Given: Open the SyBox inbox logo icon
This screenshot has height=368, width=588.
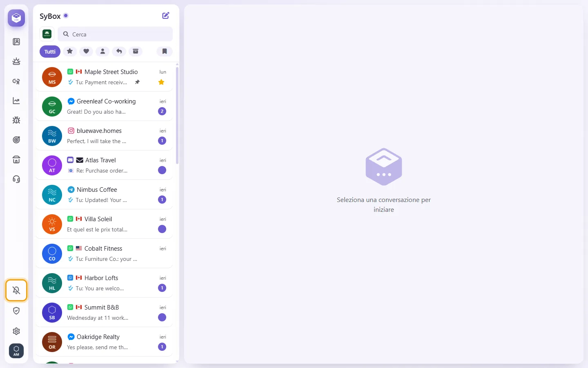Looking at the screenshot, I should (16, 18).
